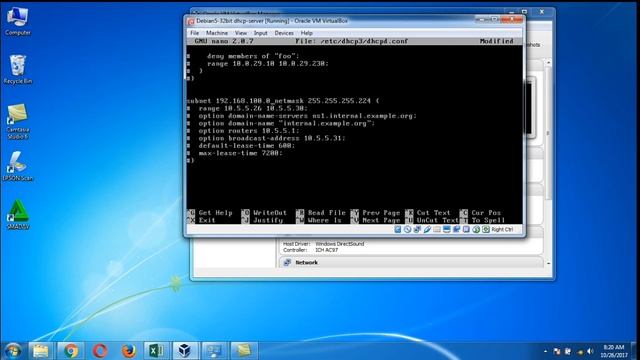Open the clock showing 8:20 AM

(613, 351)
